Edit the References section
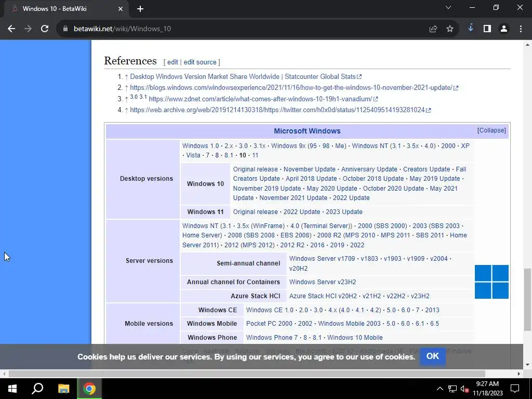The width and height of the screenshot is (532, 399). [172, 62]
